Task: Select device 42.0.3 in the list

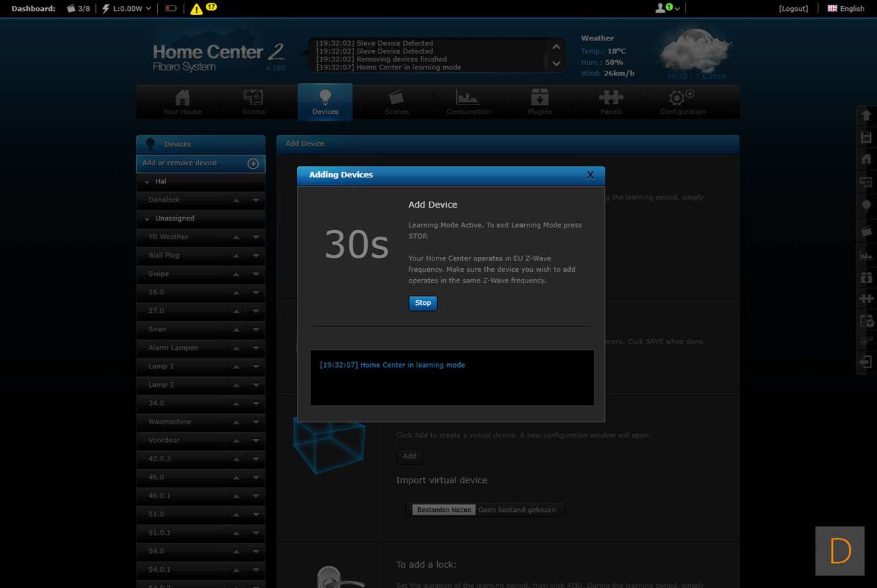Action: [159, 459]
